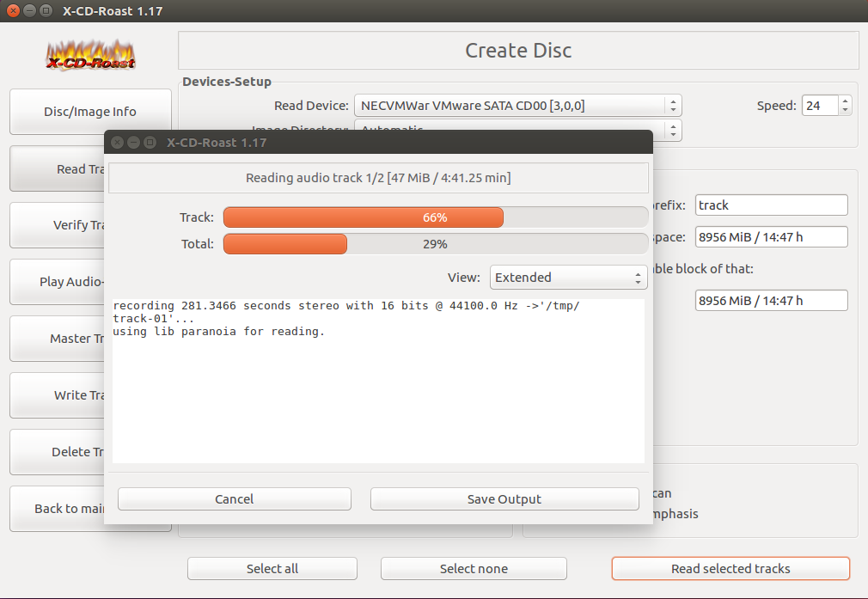The image size is (868, 599).
Task: Open Delete Tracks in the sidebar
Action: click(x=57, y=452)
